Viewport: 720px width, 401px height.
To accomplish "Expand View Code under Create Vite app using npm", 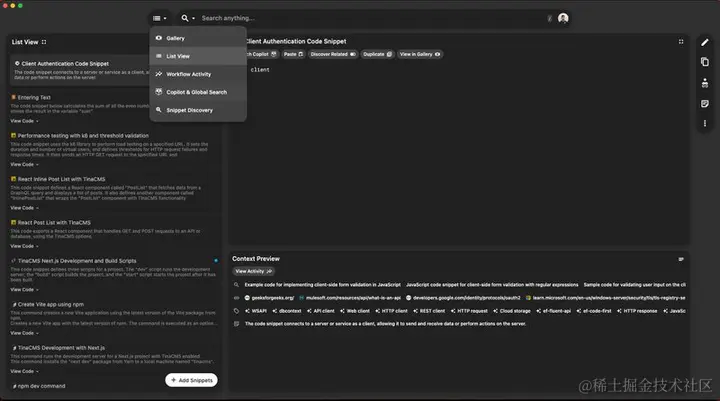I will pos(24,333).
